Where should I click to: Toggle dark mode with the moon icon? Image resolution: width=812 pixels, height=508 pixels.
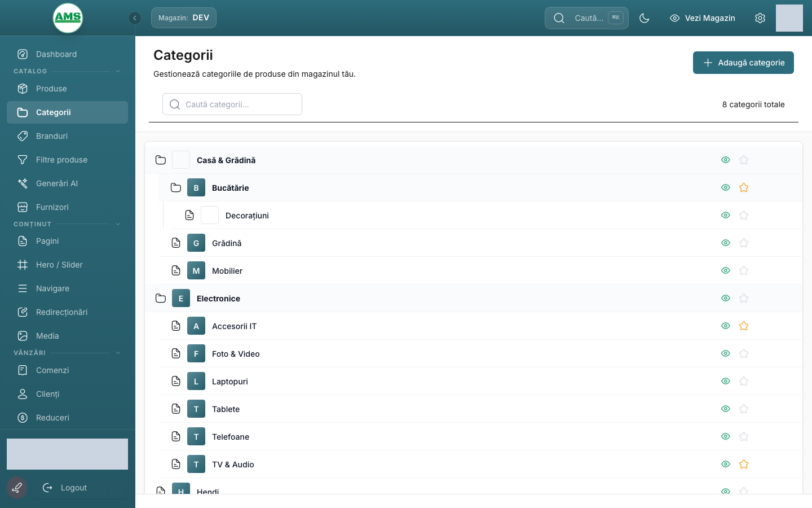(645, 18)
